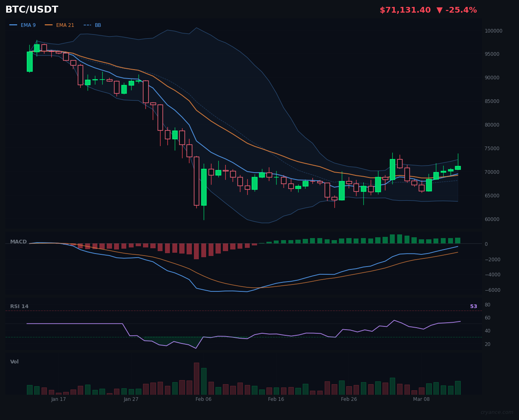Click the Feb 06 date axis label
The image size is (519, 420).
click(x=203, y=399)
